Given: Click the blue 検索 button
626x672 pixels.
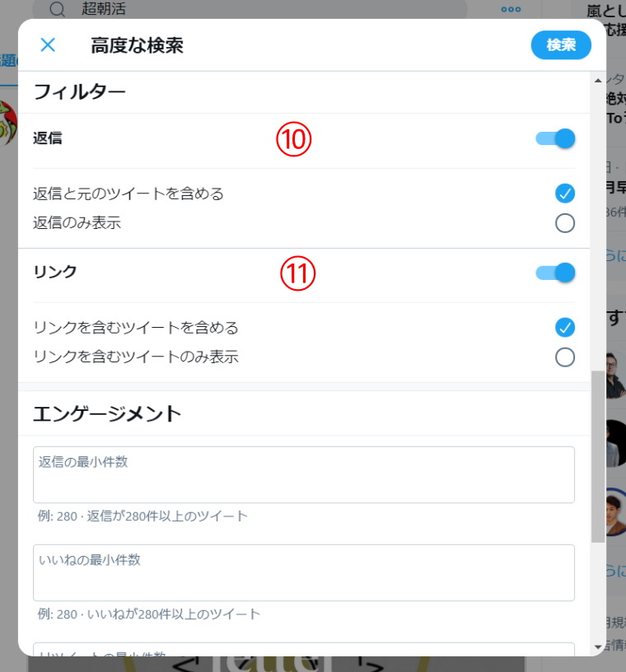Looking at the screenshot, I should click(x=561, y=45).
